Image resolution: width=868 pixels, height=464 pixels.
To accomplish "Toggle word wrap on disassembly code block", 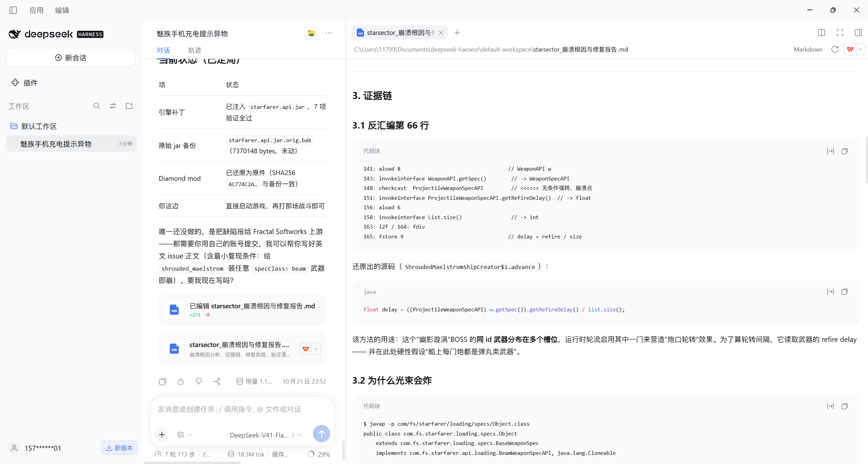I will click(x=830, y=151).
